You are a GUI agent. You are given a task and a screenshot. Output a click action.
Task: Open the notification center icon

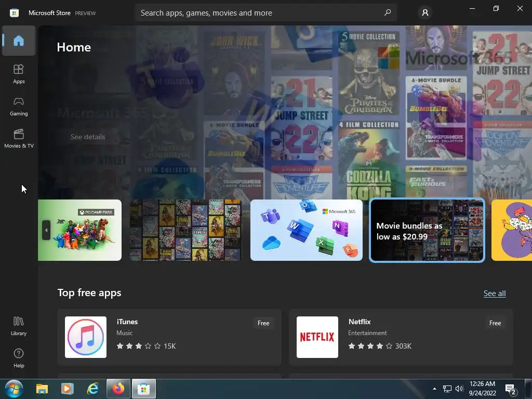coord(511,390)
